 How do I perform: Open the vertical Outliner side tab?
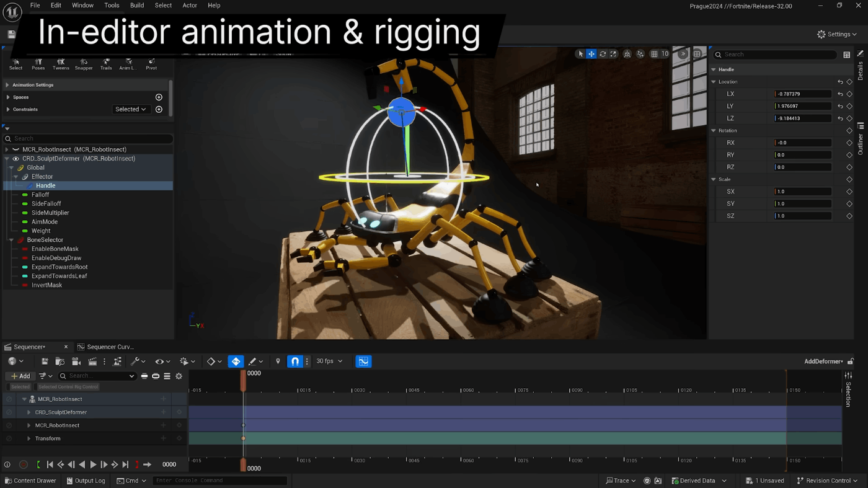tap(861, 140)
